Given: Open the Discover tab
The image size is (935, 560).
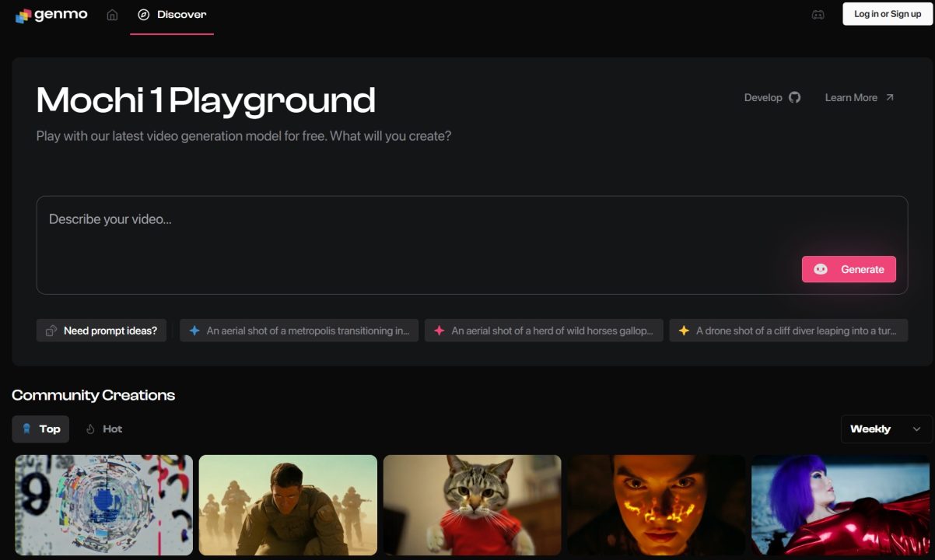Looking at the screenshot, I should pyautogui.click(x=172, y=14).
